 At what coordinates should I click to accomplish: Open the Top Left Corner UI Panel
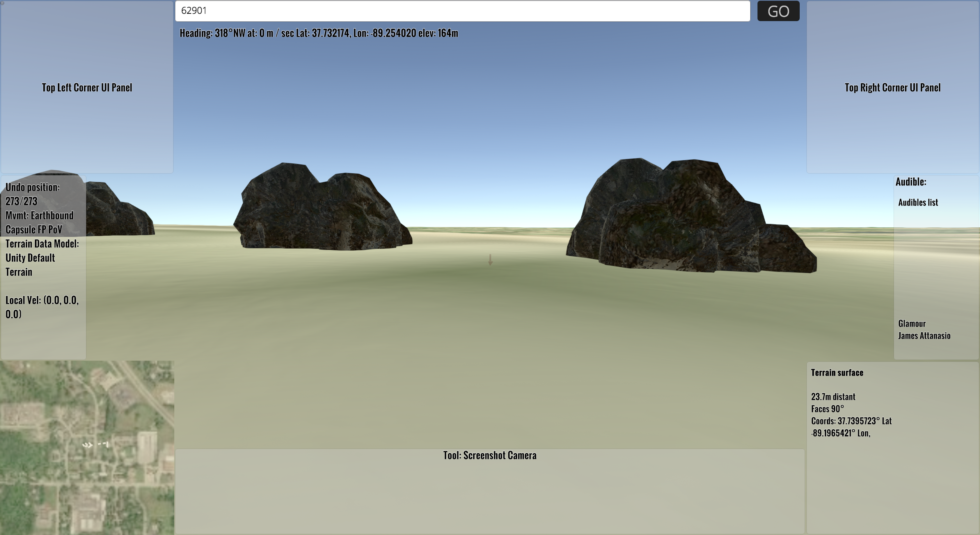point(87,88)
